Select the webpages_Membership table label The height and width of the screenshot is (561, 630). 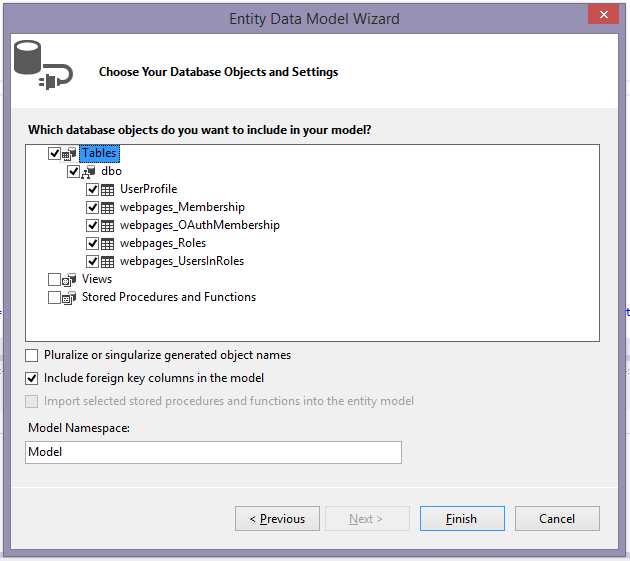pyautogui.click(x=182, y=207)
